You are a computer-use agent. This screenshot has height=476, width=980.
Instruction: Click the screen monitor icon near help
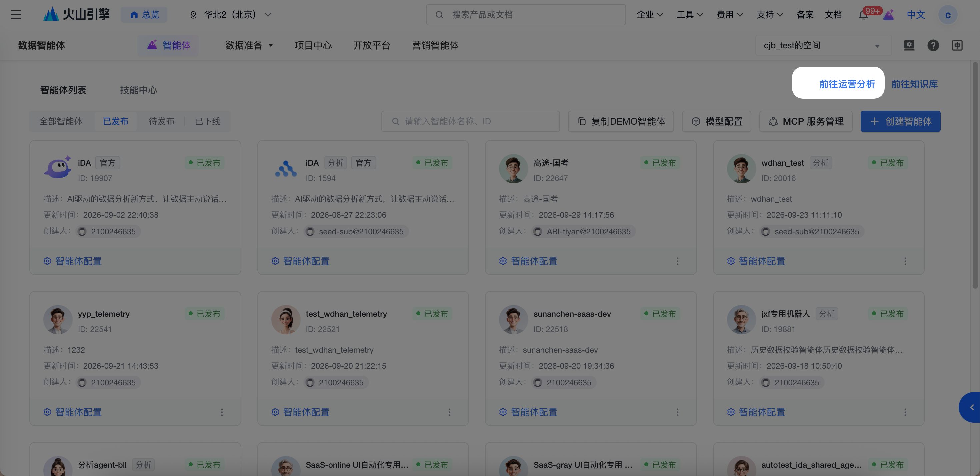[x=909, y=45]
